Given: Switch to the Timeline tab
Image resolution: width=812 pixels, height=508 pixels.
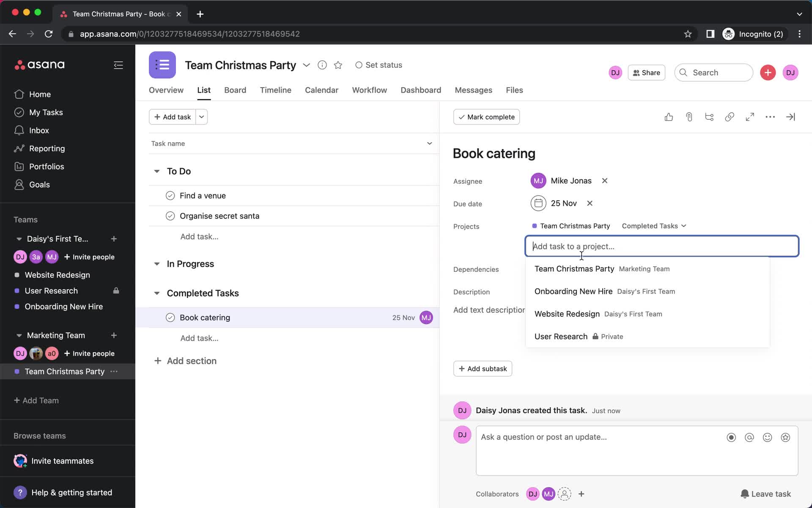Looking at the screenshot, I should click(275, 90).
